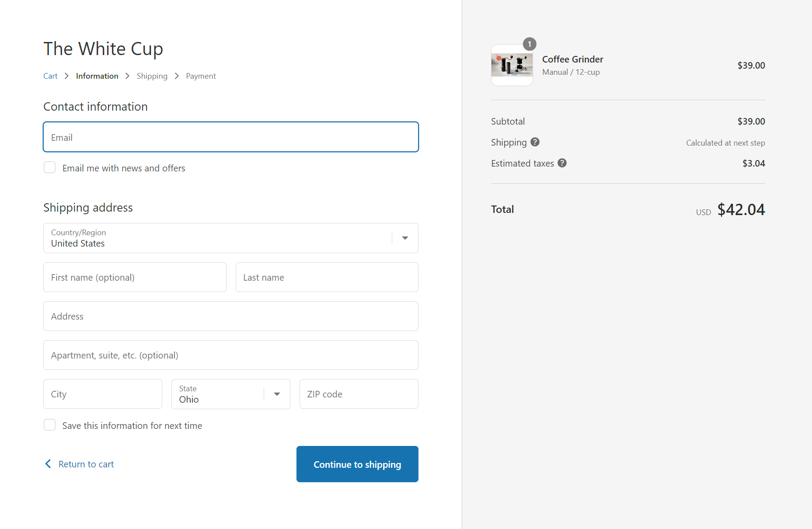Check Save this information for next time
This screenshot has height=529, width=812.
coord(50,425)
